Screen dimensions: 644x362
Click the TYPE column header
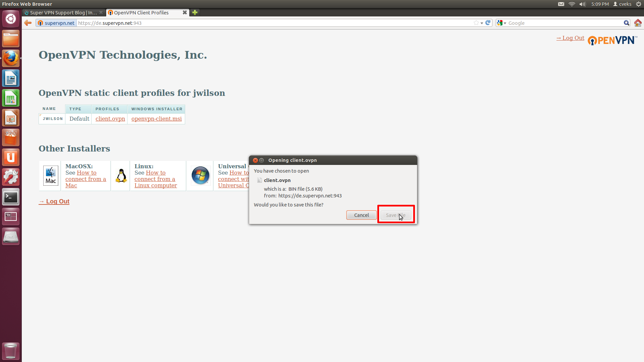tap(78, 109)
